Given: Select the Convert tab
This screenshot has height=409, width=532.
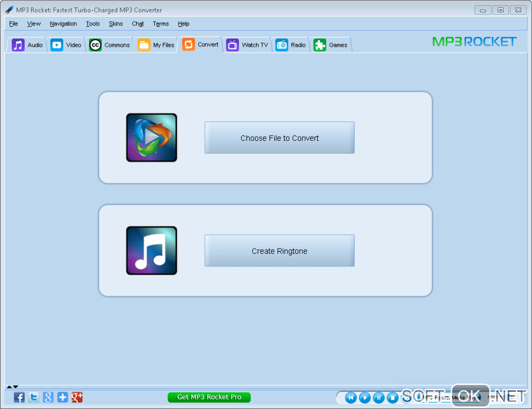Looking at the screenshot, I should coord(200,44).
